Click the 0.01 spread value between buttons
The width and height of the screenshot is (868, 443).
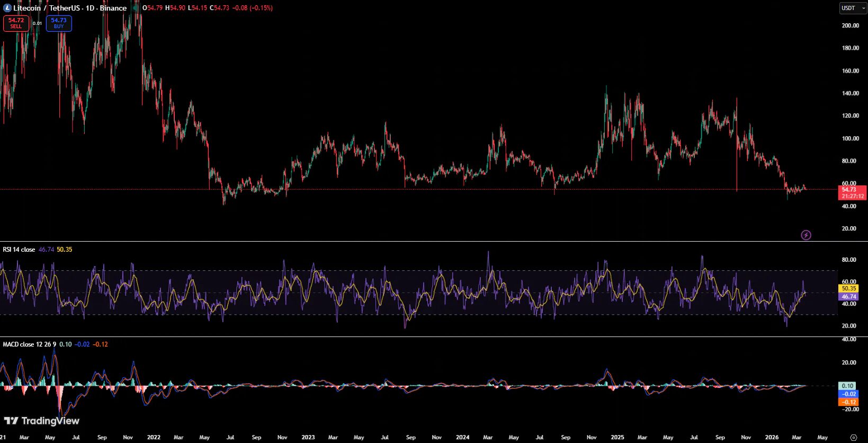37,23
